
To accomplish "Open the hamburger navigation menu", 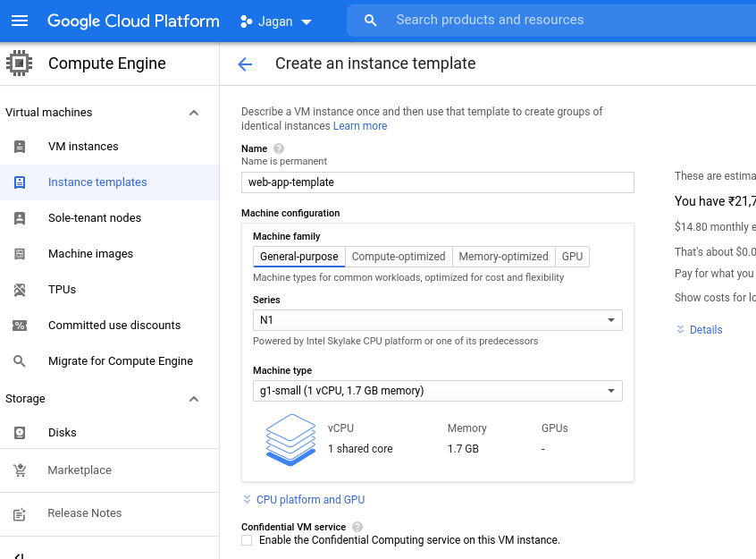I will [x=20, y=21].
